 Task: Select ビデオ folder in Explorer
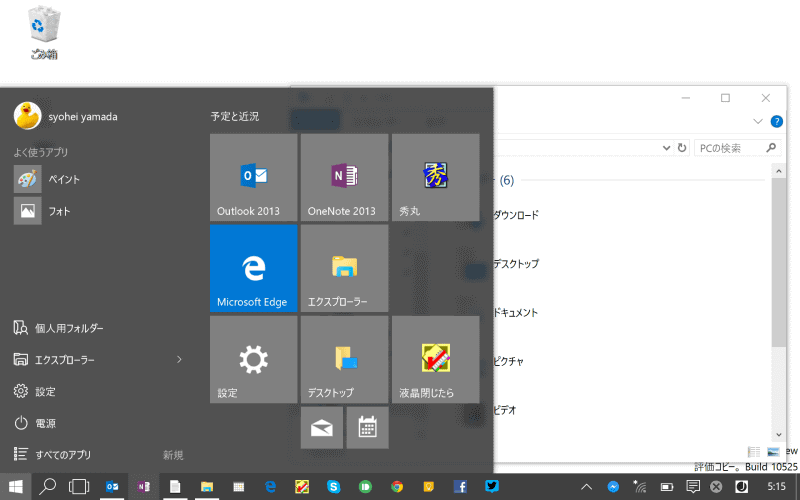(505, 410)
